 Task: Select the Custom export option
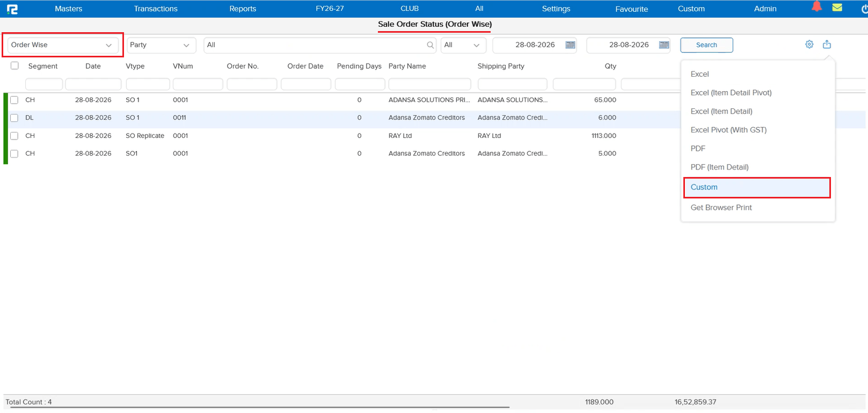[757, 187]
